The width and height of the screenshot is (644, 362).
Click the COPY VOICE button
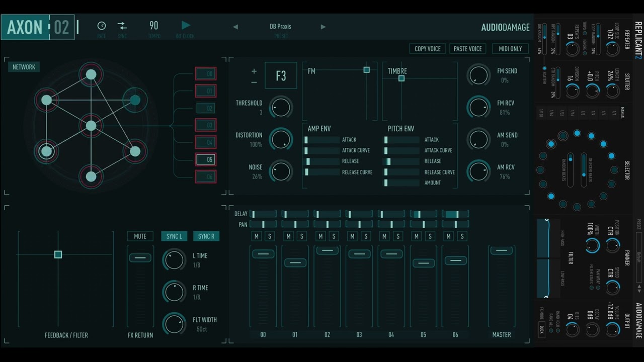pyautogui.click(x=428, y=49)
